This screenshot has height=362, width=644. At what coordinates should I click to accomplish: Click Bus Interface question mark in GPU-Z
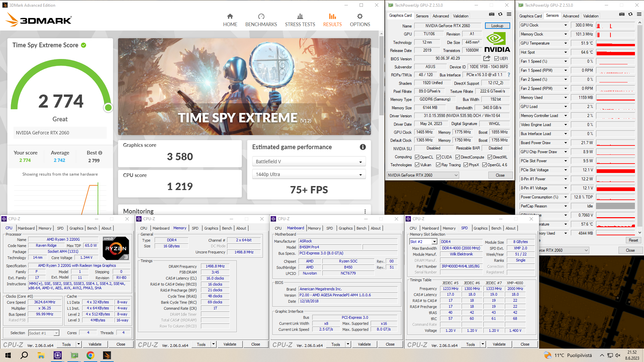coord(509,75)
